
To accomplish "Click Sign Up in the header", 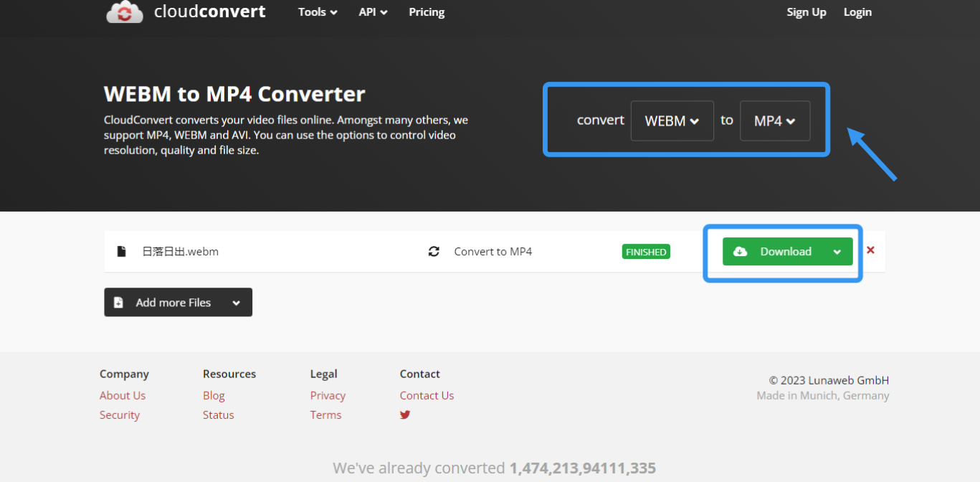I will tap(807, 12).
